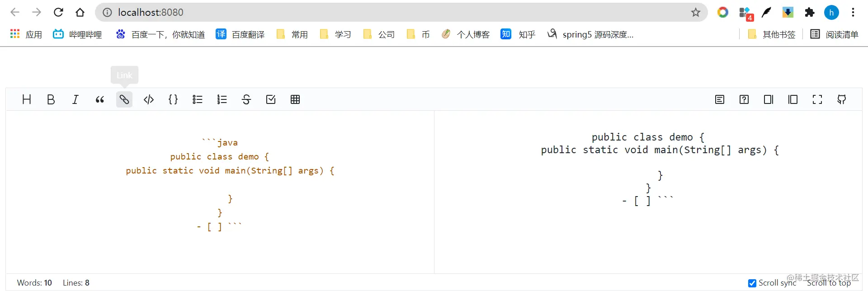The height and width of the screenshot is (291, 868).
Task: Insert an unordered bullet list
Action: point(198,99)
